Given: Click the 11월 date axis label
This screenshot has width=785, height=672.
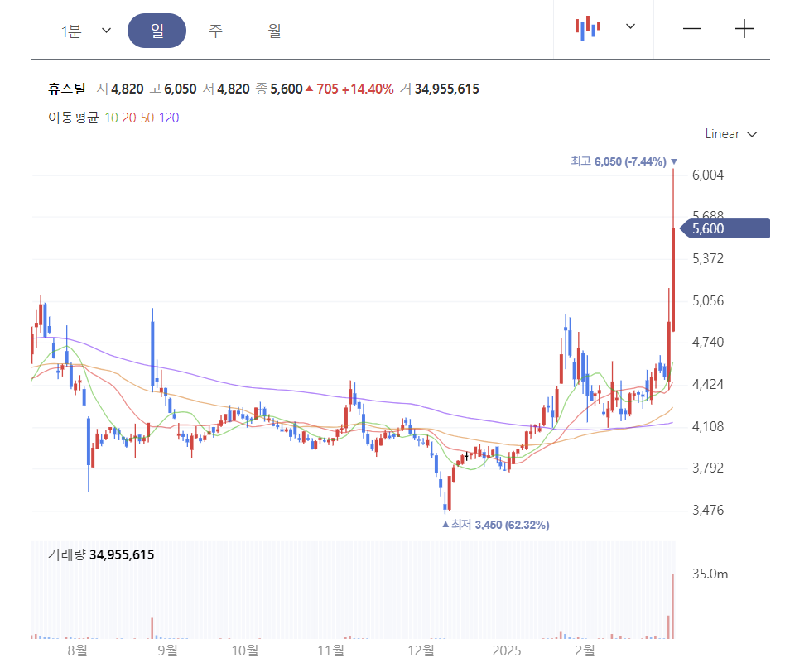Looking at the screenshot, I should pyautogui.click(x=330, y=650).
